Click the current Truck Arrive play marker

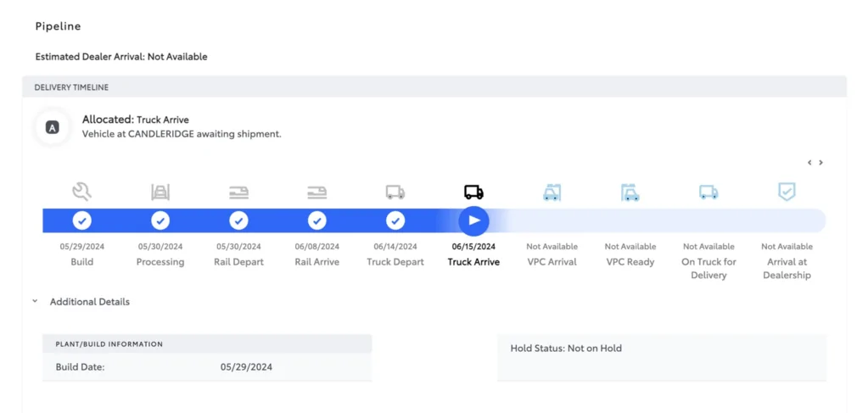coord(473,220)
